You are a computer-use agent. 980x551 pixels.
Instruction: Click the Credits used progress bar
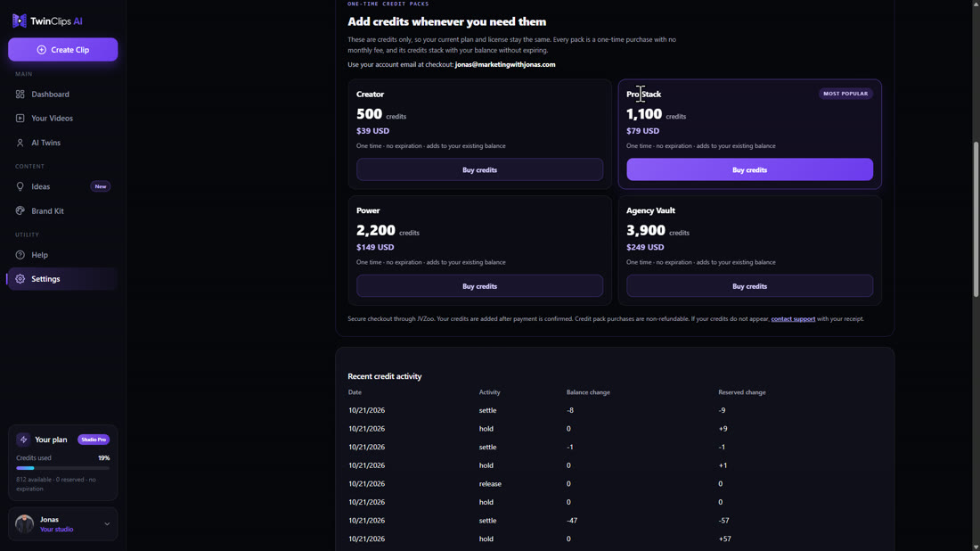click(62, 468)
